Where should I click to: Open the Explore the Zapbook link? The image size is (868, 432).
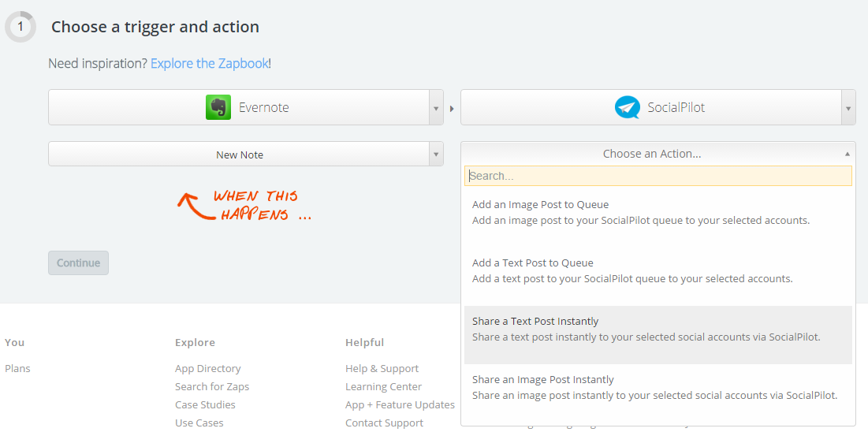tap(209, 63)
